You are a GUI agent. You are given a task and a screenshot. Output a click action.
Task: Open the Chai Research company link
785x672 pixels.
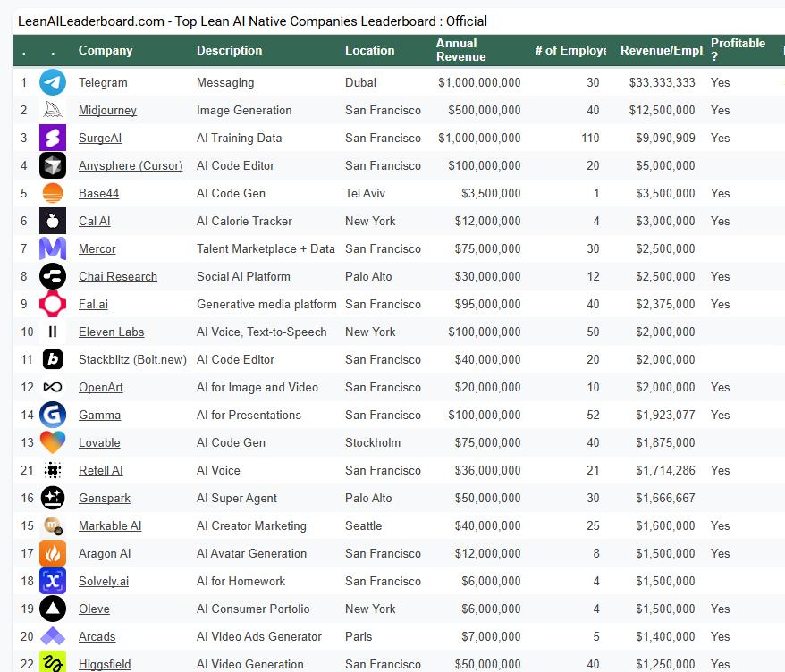(x=117, y=276)
